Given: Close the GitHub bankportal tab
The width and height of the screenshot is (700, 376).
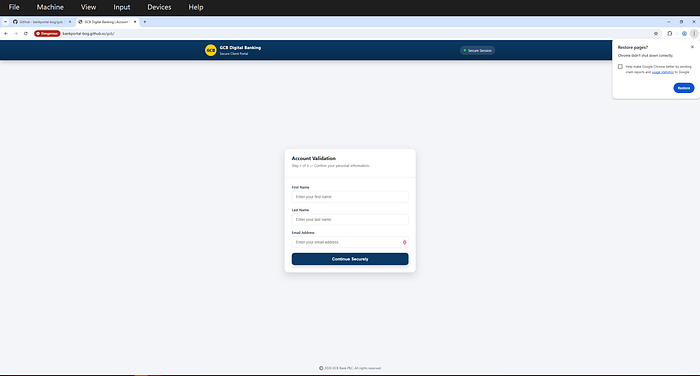Looking at the screenshot, I should pyautogui.click(x=70, y=22).
